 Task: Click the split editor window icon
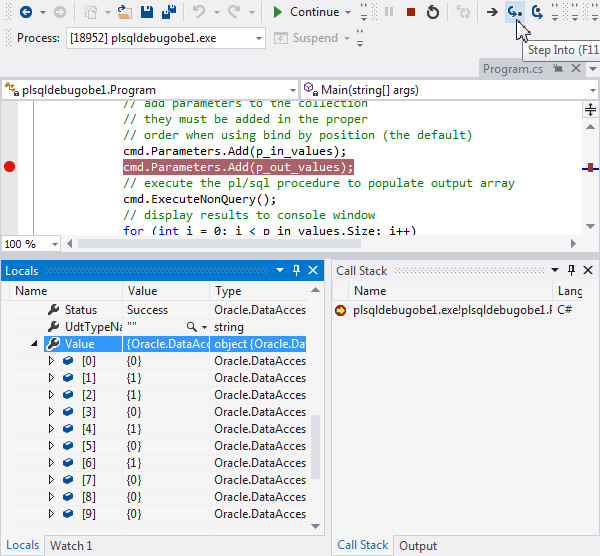click(x=590, y=109)
